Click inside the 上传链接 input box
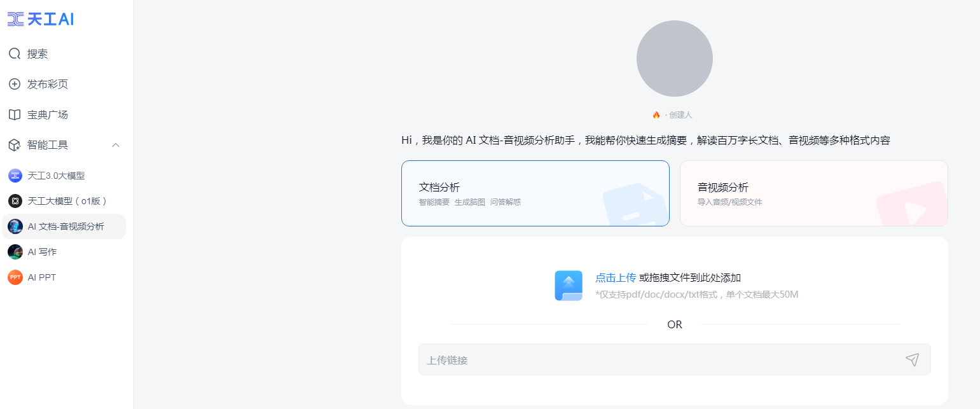The width and height of the screenshot is (980, 409). 636,359
